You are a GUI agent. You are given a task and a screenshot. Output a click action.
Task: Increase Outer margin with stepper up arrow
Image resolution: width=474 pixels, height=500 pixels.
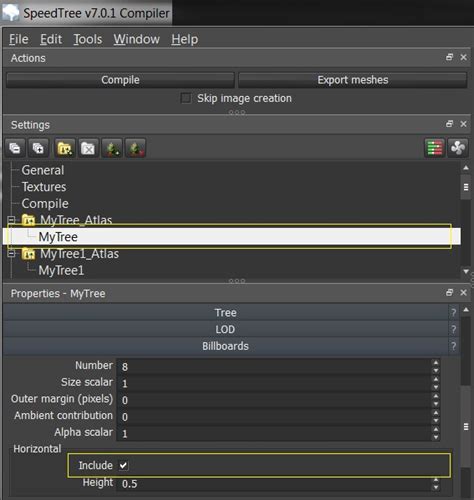point(436,396)
